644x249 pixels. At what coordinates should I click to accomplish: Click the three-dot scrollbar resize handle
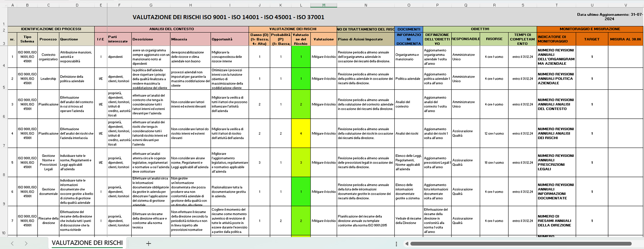(396, 244)
